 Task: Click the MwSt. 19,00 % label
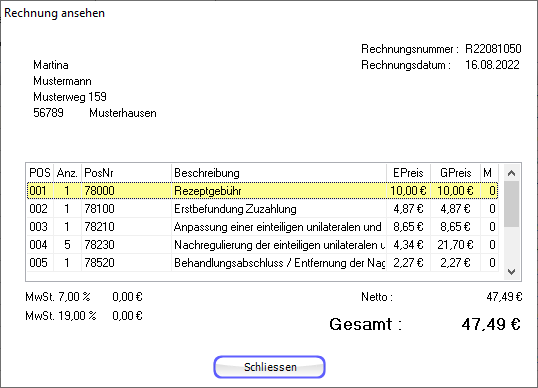(61, 316)
